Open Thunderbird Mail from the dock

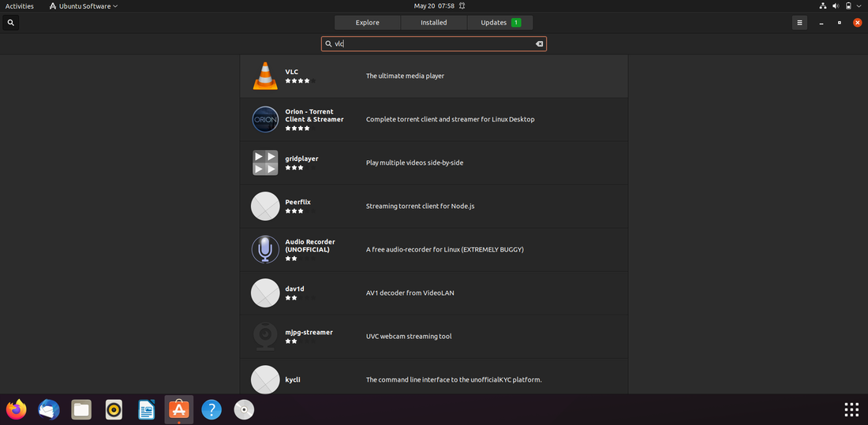49,410
